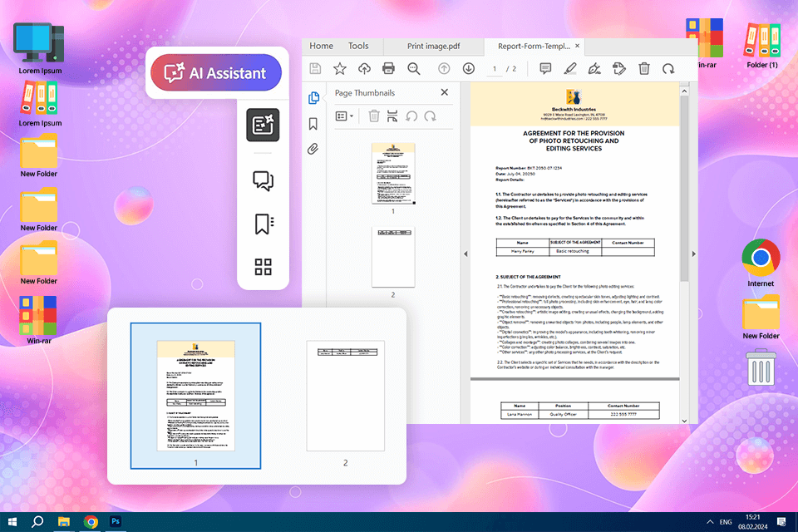Open the New Folder icon on right side
798x532 pixels.
[761, 317]
